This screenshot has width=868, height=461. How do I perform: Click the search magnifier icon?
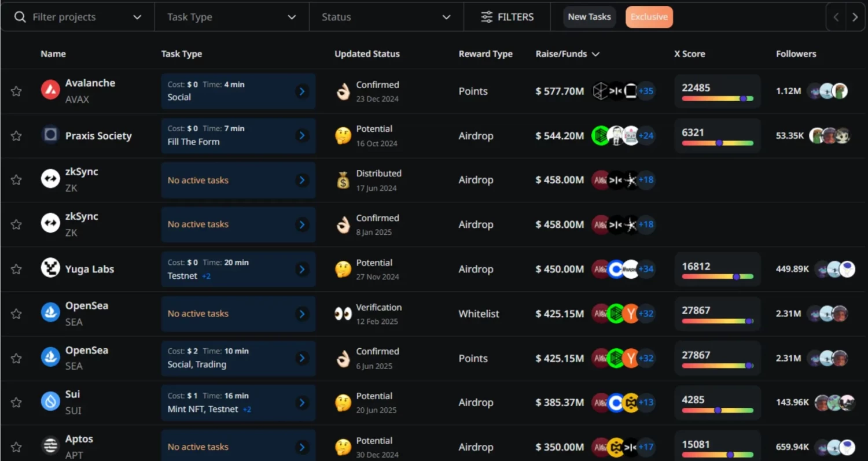tap(20, 17)
